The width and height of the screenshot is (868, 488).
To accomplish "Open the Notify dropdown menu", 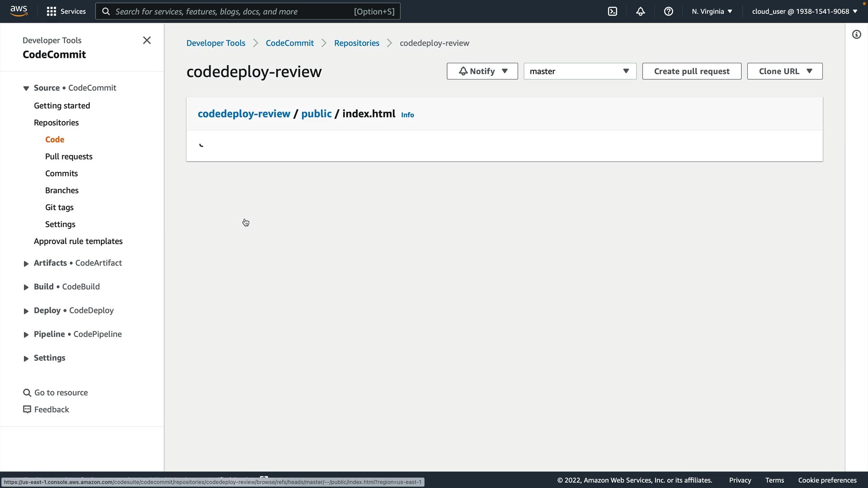I will coord(482,71).
